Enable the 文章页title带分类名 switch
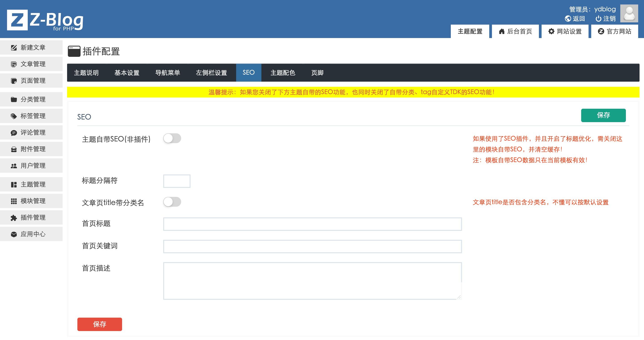 pos(172,202)
